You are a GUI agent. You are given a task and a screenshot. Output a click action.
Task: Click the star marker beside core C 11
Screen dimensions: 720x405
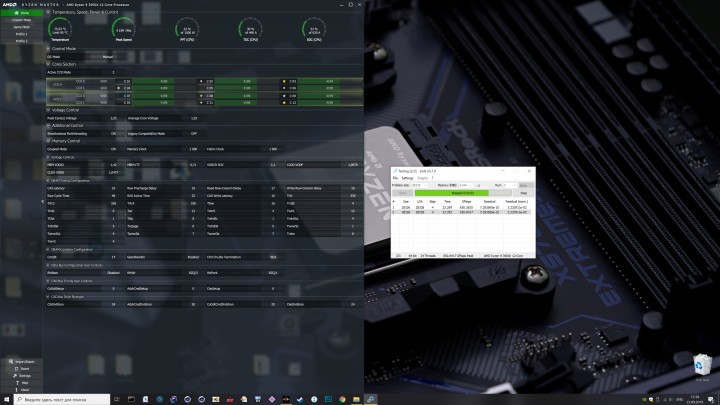coord(201,102)
